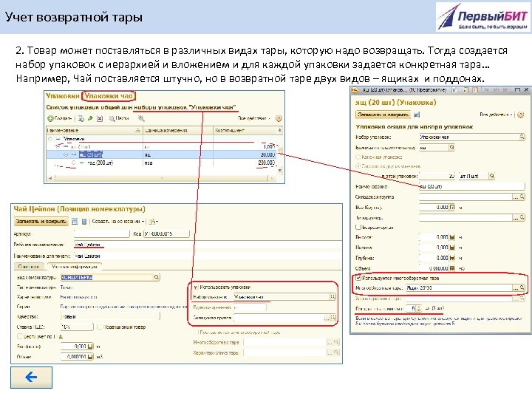Screen dimensions: 532x399
Task: Click calculator icon in Ширина field
Action: (x=452, y=248)
